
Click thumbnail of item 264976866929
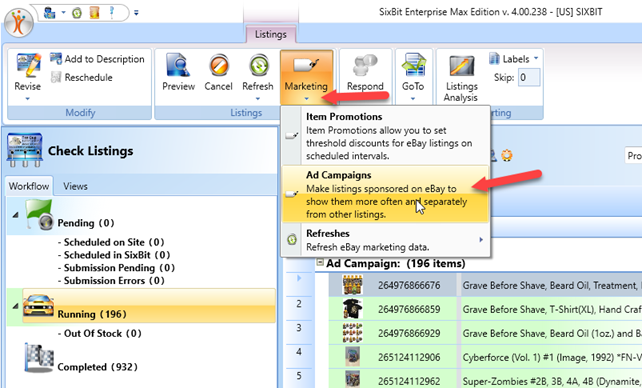[x=353, y=333]
